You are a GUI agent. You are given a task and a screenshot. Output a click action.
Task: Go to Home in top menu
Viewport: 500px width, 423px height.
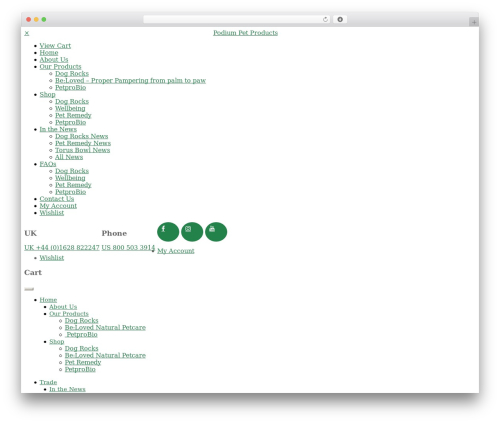tap(49, 53)
